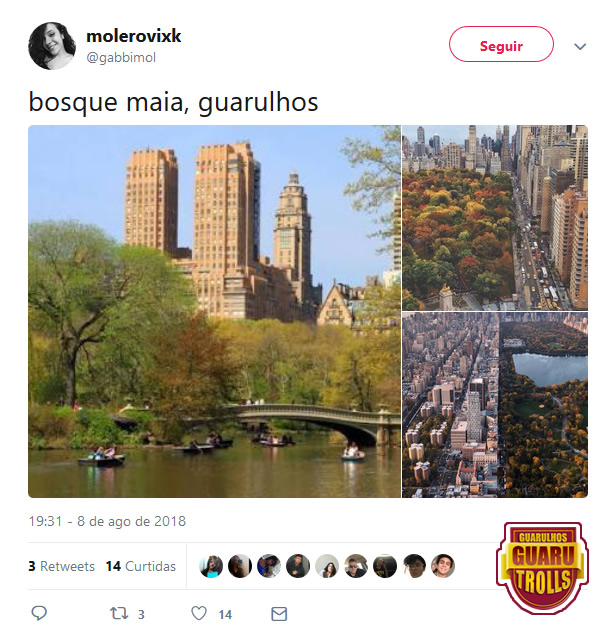This screenshot has height=632, width=615.
Task: Open the molerovixk profile avatar
Action: point(52,46)
